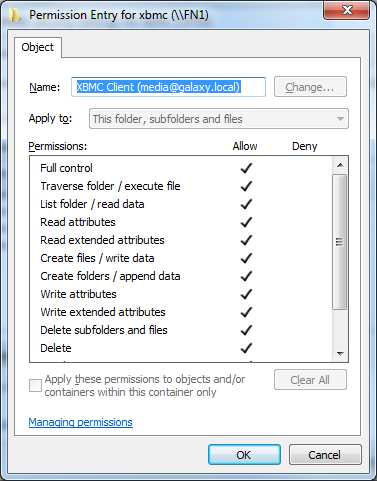Select the Create folders / append data label
Screen dimensions: 377x481
(x=110, y=276)
